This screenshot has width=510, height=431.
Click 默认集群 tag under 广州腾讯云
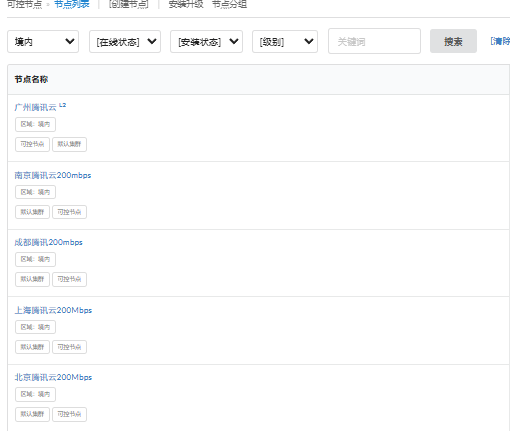click(x=69, y=144)
